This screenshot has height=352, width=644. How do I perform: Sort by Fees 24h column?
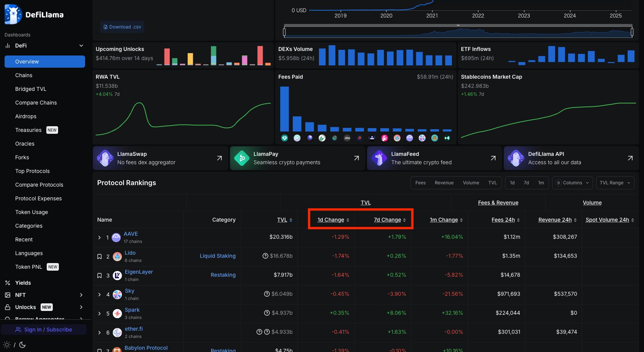click(505, 220)
